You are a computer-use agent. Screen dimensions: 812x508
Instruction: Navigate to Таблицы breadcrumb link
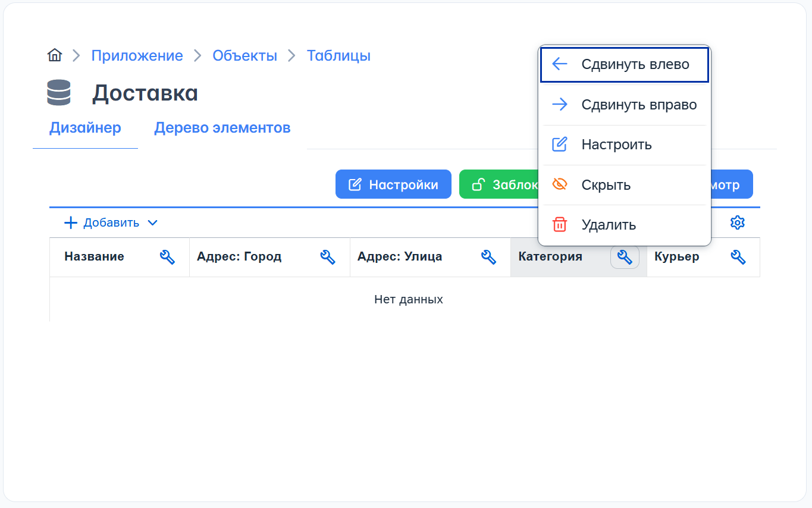(x=338, y=55)
